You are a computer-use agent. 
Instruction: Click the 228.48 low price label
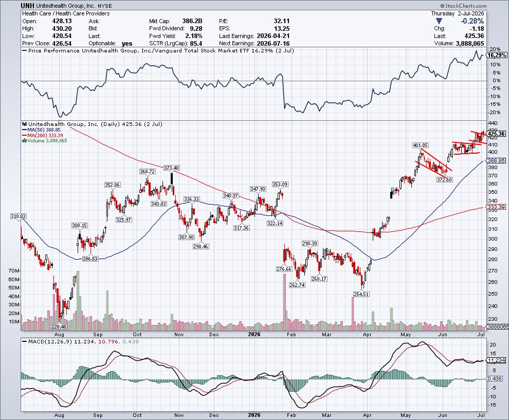click(x=59, y=326)
